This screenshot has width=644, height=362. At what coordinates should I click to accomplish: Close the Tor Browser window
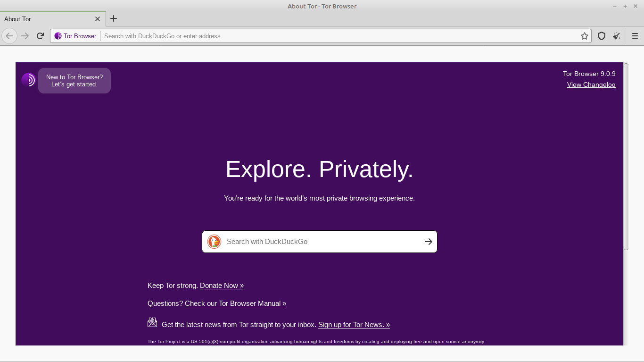[x=636, y=6]
